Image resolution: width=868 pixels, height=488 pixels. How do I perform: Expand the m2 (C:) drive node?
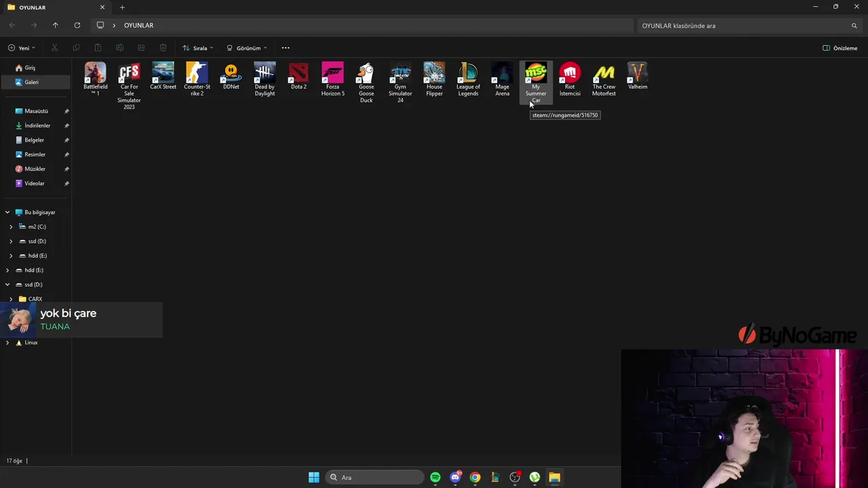click(x=11, y=227)
